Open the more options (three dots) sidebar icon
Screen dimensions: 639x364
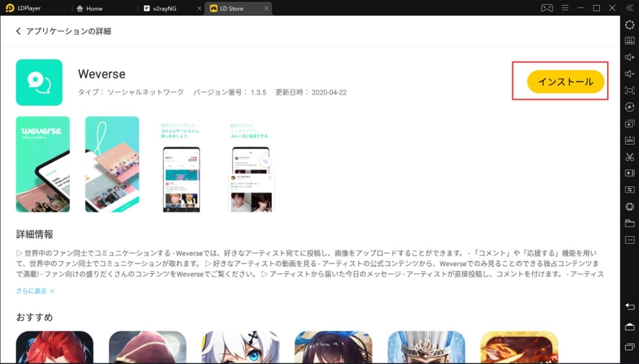(x=630, y=240)
